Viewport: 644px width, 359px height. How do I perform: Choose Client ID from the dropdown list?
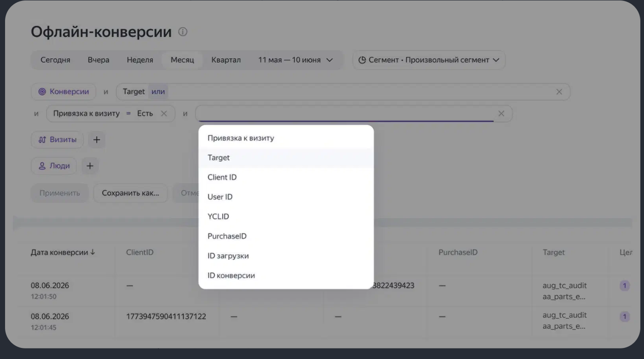pos(286,177)
